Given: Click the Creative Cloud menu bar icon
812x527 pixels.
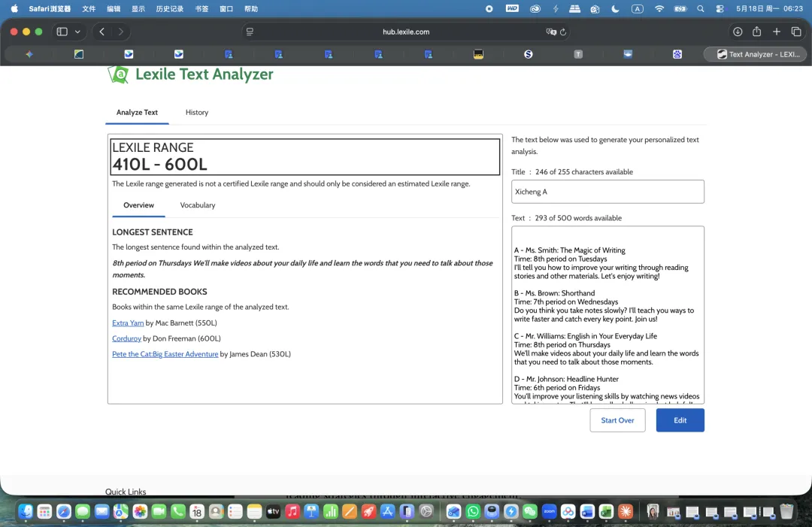Looking at the screenshot, I should (535, 8).
